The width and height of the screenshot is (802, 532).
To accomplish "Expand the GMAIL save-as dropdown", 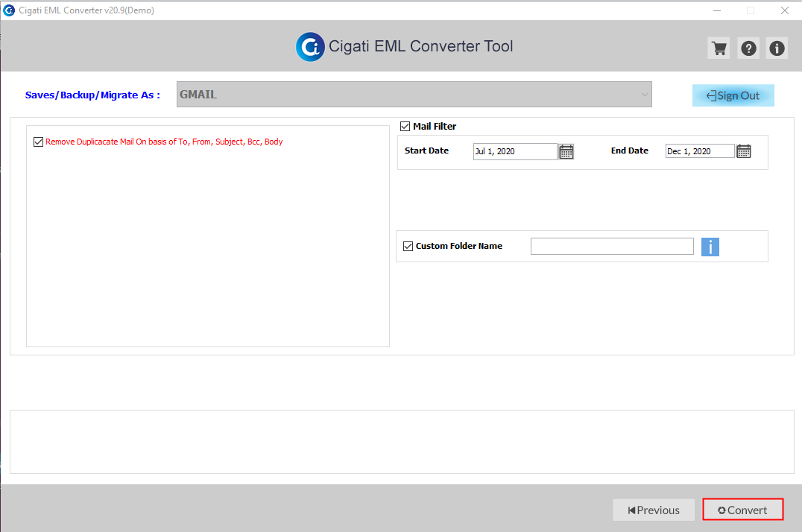I will coord(414,94).
